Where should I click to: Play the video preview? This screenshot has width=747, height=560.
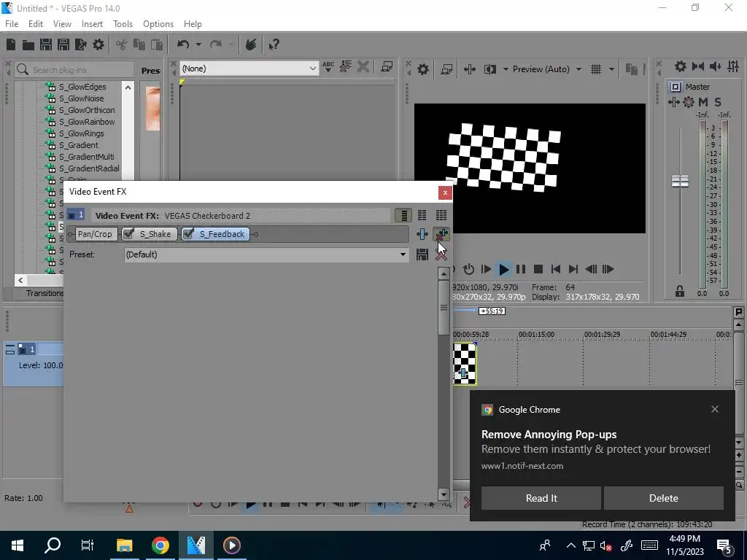[x=503, y=269]
